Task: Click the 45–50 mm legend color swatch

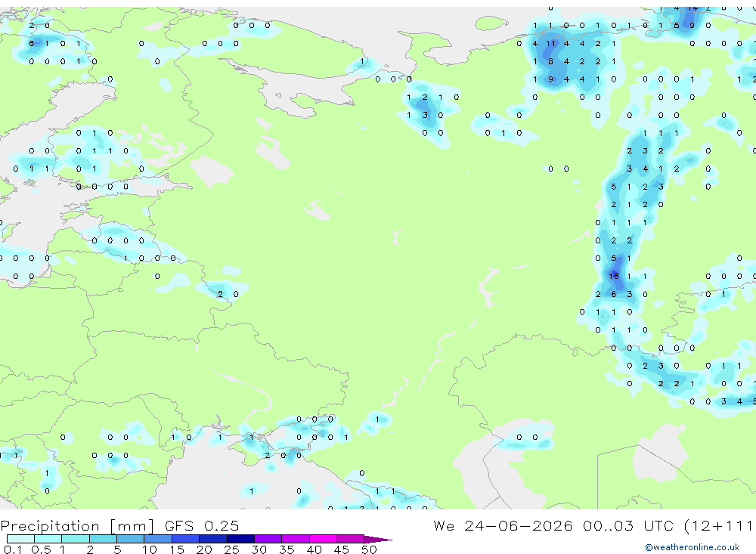Action: [351, 539]
